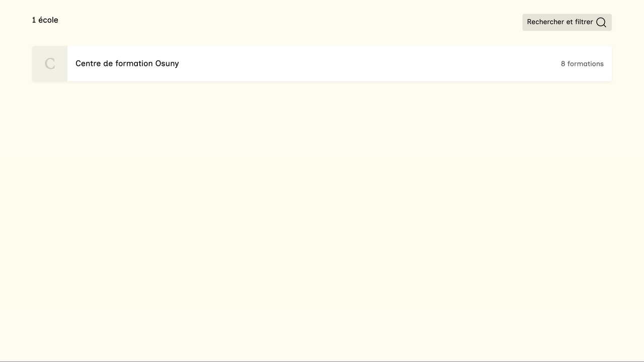
Task: Tap the loupe icon beside filtrer
Action: [601, 22]
